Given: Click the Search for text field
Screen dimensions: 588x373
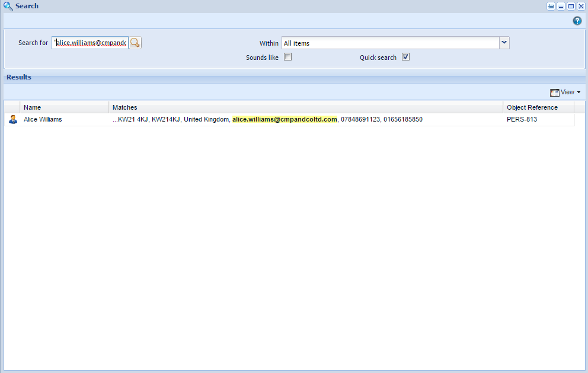Looking at the screenshot, I should 90,43.
